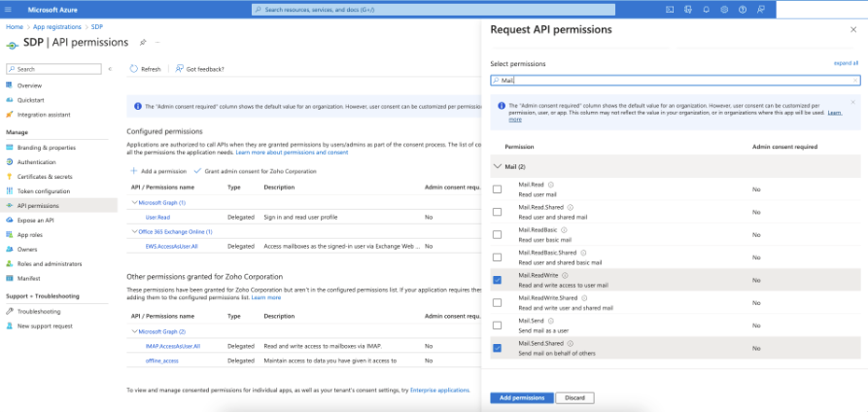Image resolution: width=868 pixels, height=412 pixels.
Task: Collapse the Office 365 Exchange Online group
Action: pos(134,232)
